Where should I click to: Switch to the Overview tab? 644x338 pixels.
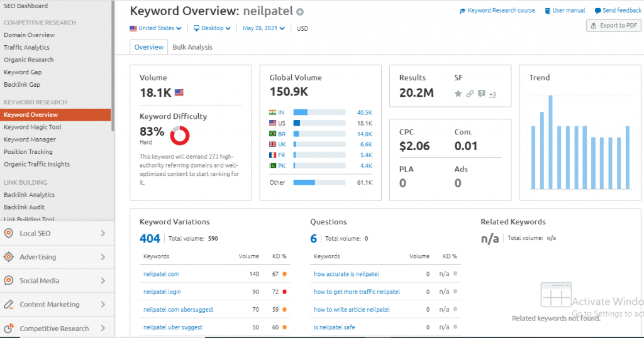(x=148, y=47)
